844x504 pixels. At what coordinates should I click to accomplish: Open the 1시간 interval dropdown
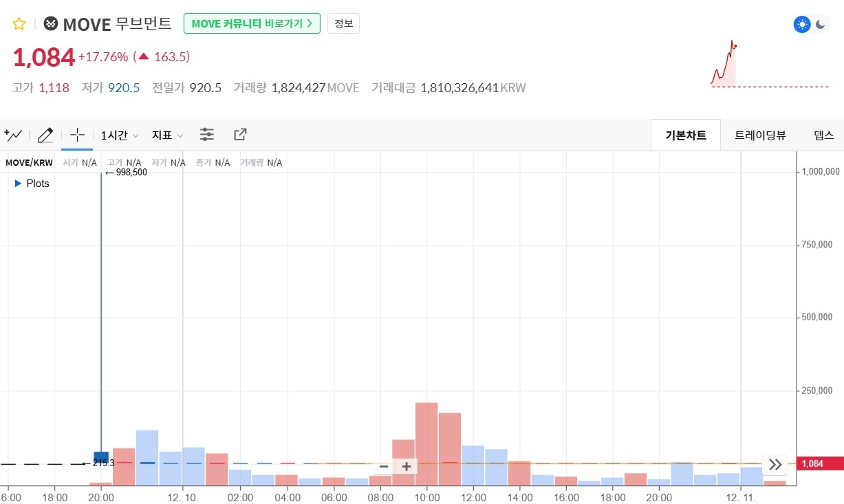pyautogui.click(x=120, y=135)
